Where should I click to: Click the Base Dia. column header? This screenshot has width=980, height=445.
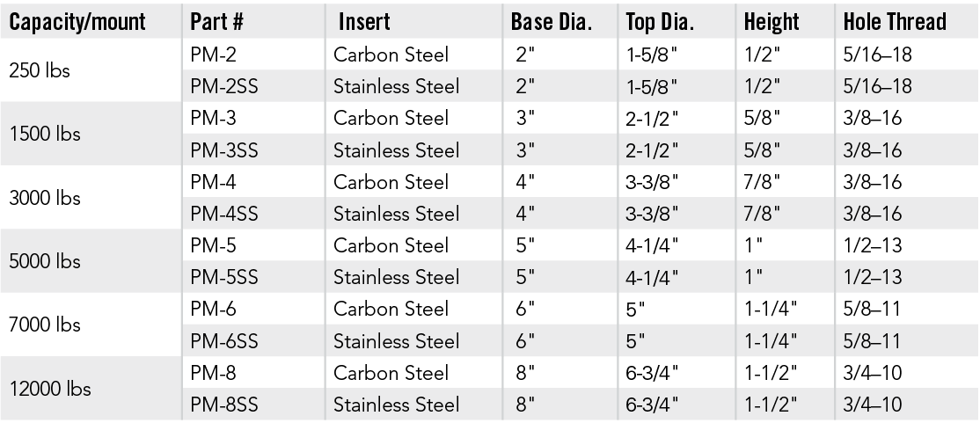[549, 22]
